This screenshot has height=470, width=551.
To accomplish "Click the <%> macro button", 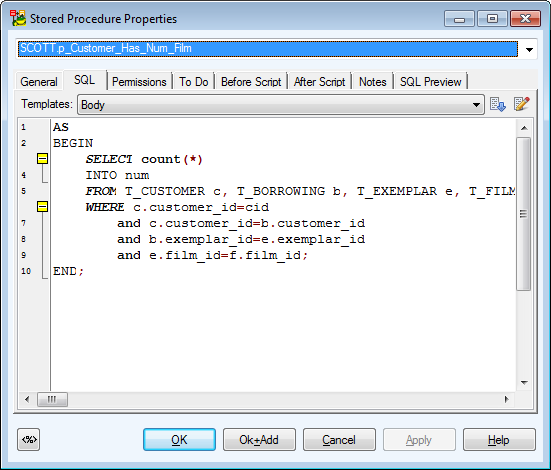I will point(28,439).
